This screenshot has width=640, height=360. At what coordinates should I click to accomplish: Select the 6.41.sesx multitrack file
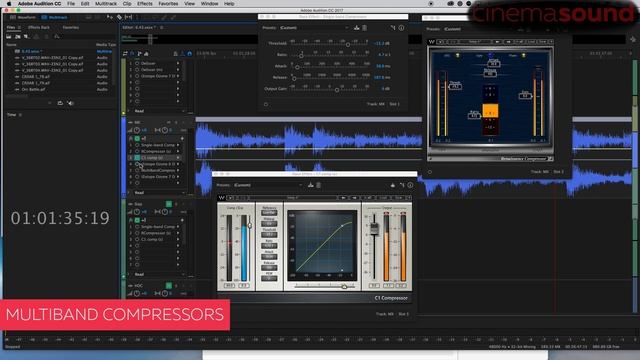pyautogui.click(x=32, y=51)
